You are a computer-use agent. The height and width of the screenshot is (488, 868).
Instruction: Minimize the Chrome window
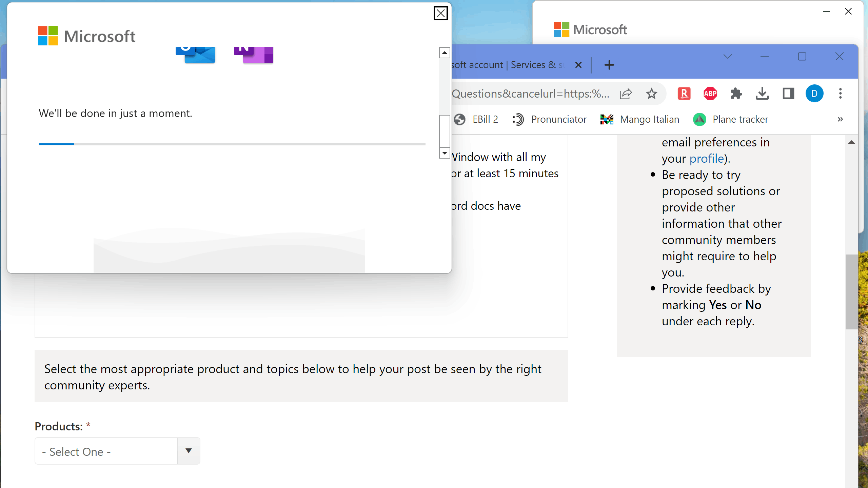coord(765,57)
